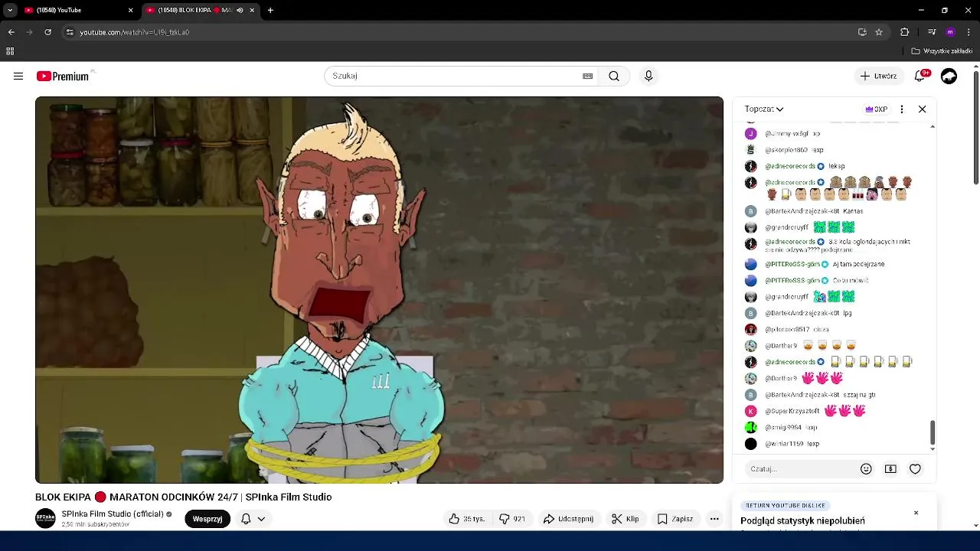Open more actions menu under the video

click(x=714, y=519)
